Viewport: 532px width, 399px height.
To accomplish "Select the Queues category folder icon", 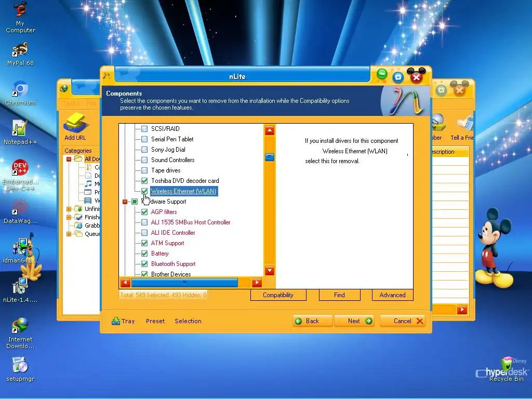I will [78, 234].
